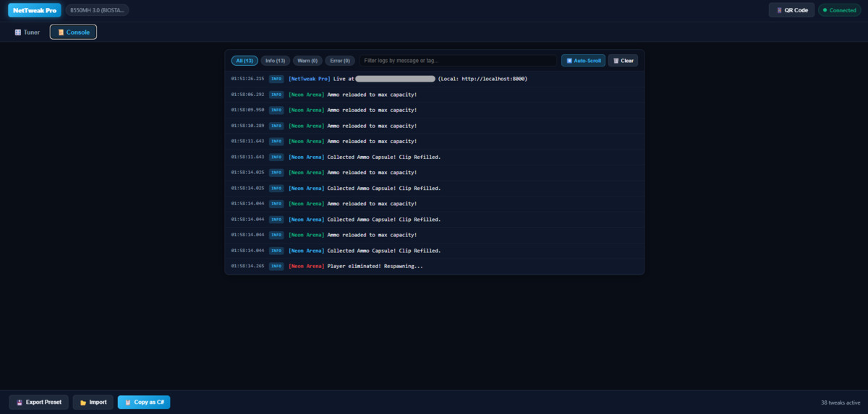Viewport: 868px width, 414px height.
Task: Click the INFO badge in the 01:58:10.289 row
Action: [x=276, y=126]
